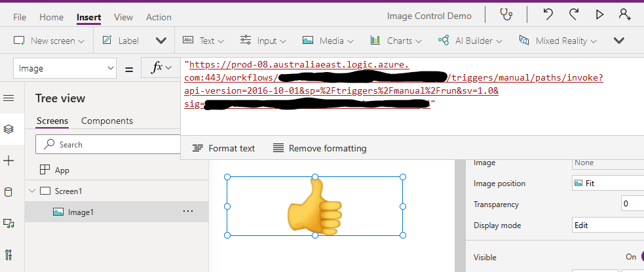Screen dimensions: 644x272
Task: Click the Redo arrow icon
Action: coord(574,14)
